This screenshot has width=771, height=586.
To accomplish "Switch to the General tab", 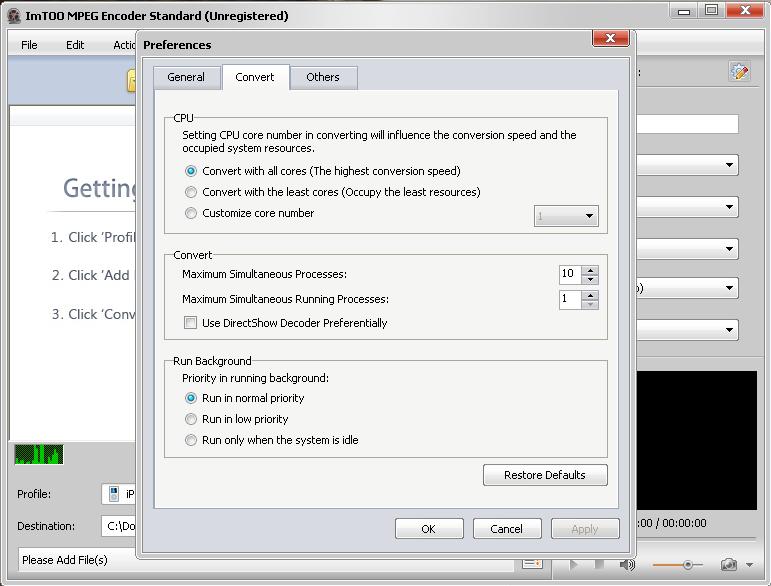I will [x=186, y=77].
